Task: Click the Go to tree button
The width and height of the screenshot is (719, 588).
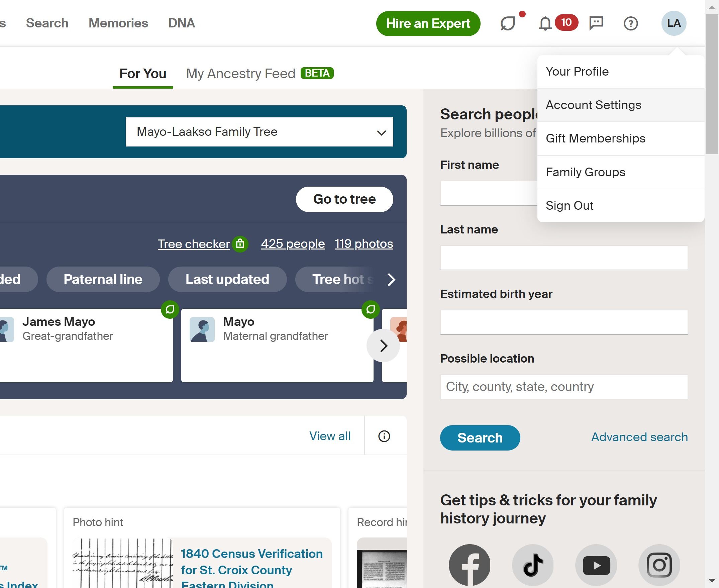Action: pyautogui.click(x=344, y=199)
